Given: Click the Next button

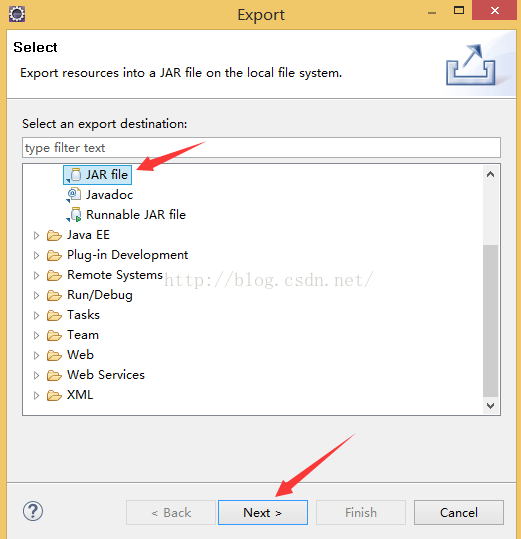Looking at the screenshot, I should [x=263, y=513].
